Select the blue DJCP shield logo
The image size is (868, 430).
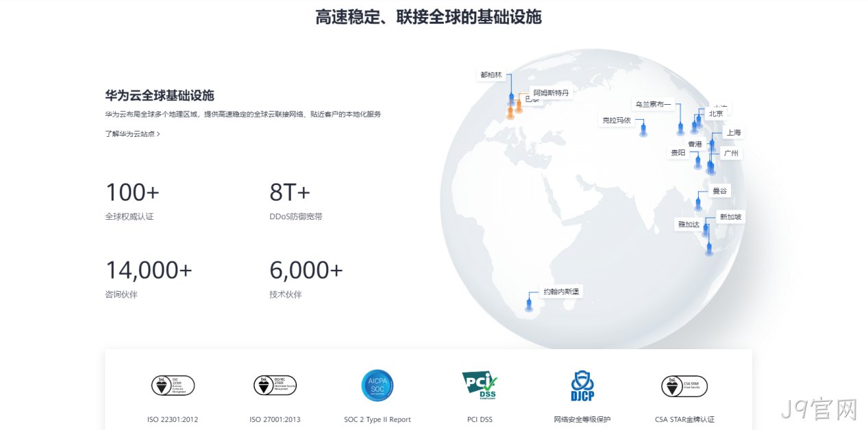(x=582, y=385)
